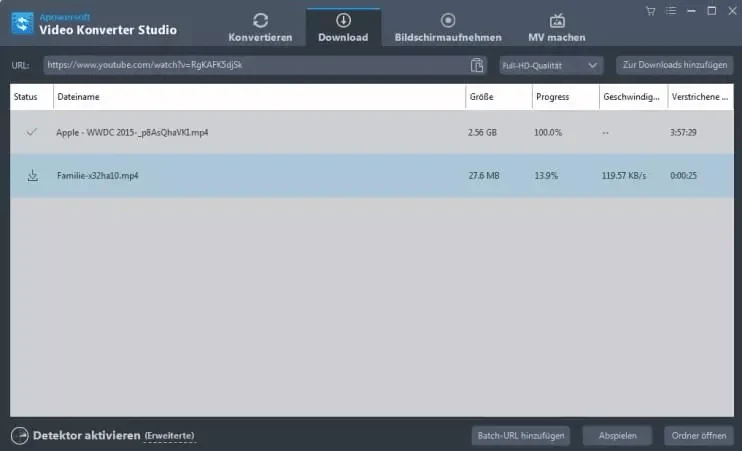
Task: Click the Abspielen button
Action: [x=618, y=435]
